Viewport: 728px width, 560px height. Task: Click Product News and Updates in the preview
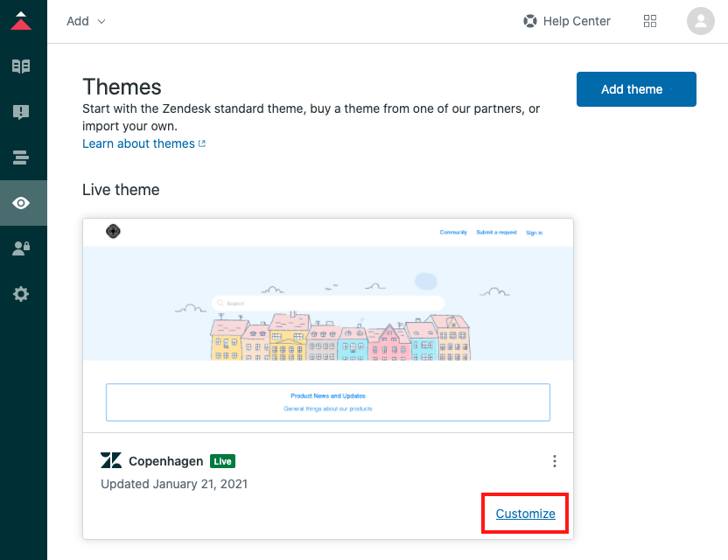click(328, 395)
